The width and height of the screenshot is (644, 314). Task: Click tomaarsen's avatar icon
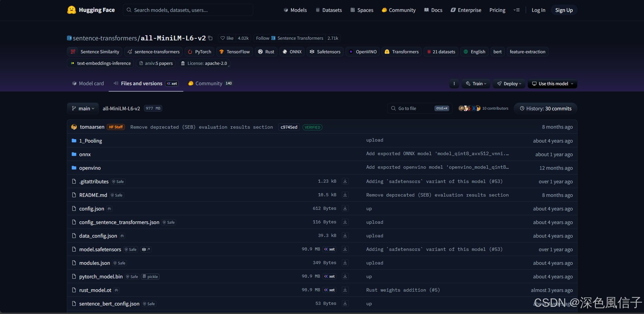point(74,127)
